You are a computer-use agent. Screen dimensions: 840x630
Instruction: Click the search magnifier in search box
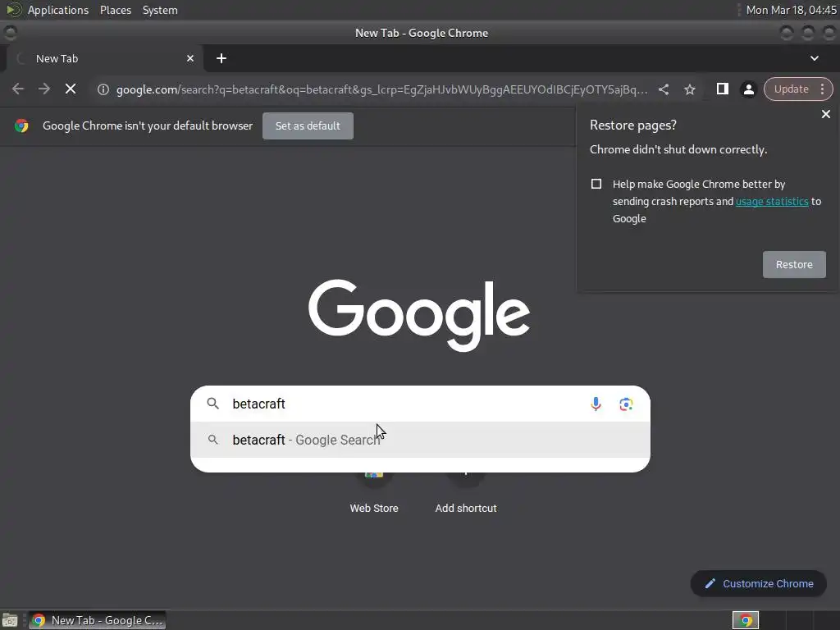[212, 404]
